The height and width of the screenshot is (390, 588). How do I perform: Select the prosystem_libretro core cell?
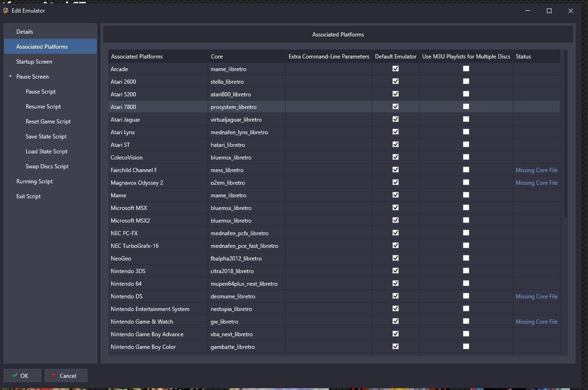(x=247, y=107)
